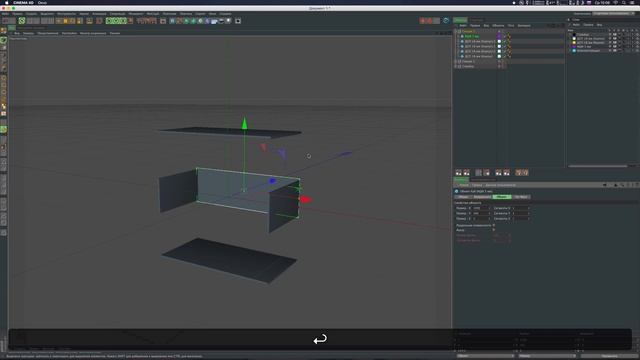Viewport: 640px width, 360px height.
Task: Open the Интерфейс layout dropdown at top right
Action: pyautogui.click(x=613, y=13)
